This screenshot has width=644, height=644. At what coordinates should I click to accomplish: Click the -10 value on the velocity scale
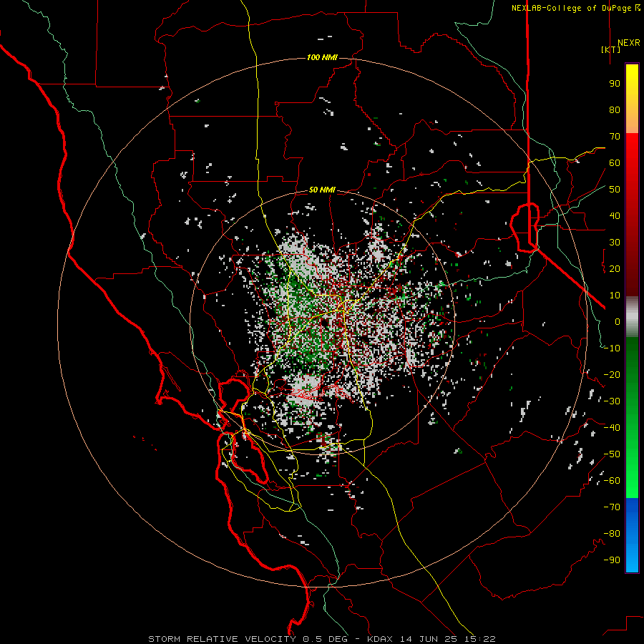[612, 348]
